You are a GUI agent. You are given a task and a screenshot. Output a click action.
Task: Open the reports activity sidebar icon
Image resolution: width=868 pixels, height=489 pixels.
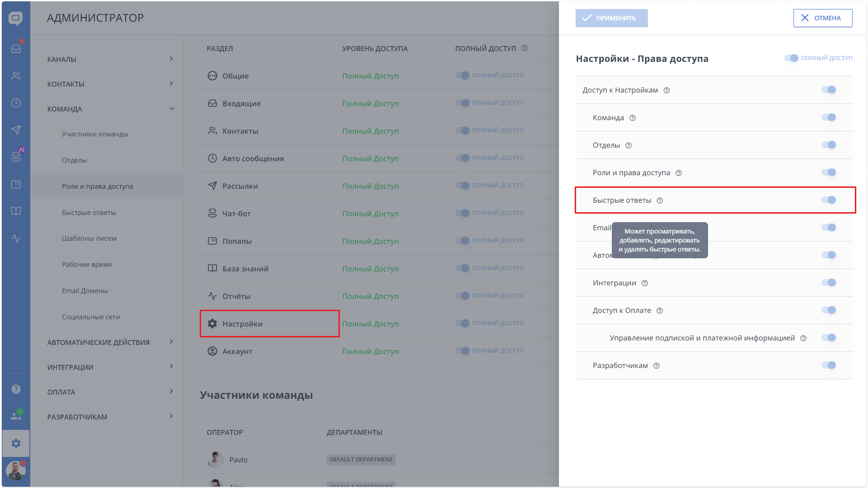tap(16, 238)
